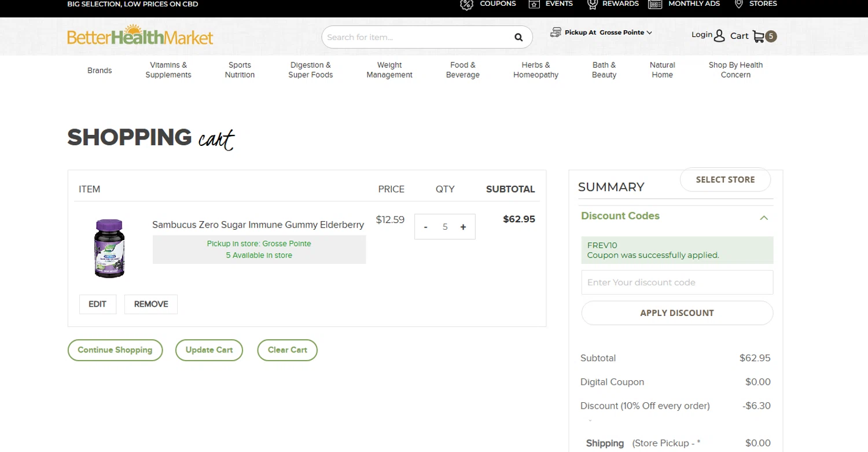Click the quantity value field
Image resolution: width=868 pixels, height=452 pixels.
444,227
